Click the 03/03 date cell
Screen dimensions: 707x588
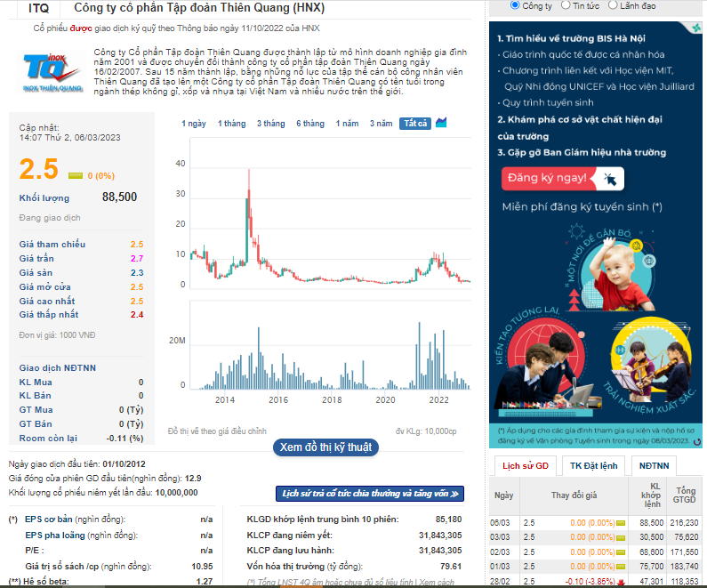[500, 537]
